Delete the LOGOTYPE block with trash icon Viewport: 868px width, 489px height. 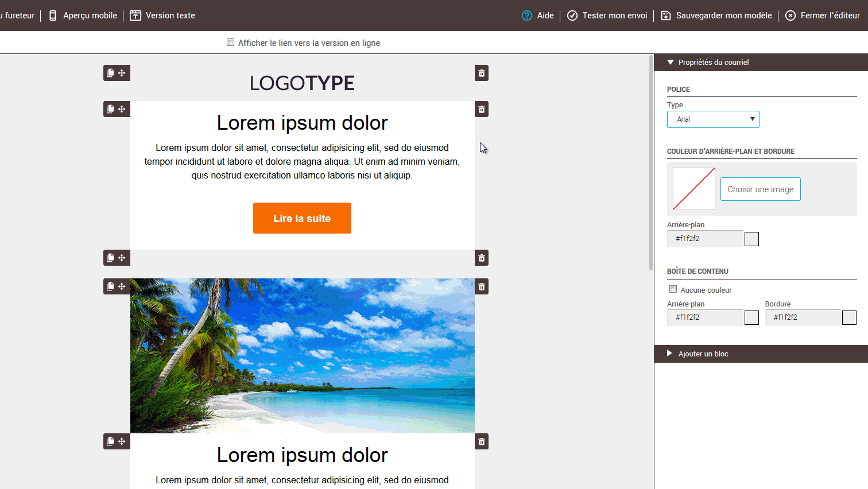pyautogui.click(x=482, y=73)
